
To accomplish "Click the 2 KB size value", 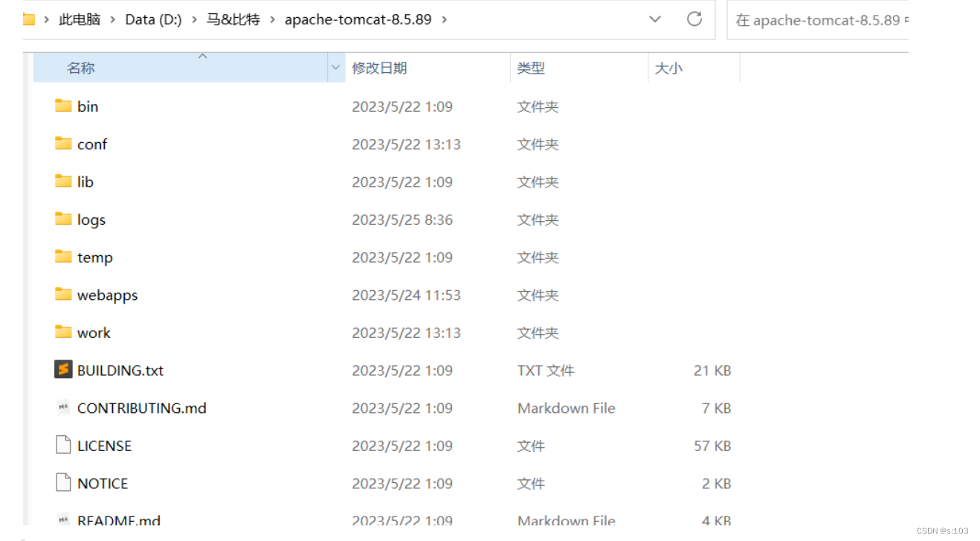I will [x=716, y=484].
